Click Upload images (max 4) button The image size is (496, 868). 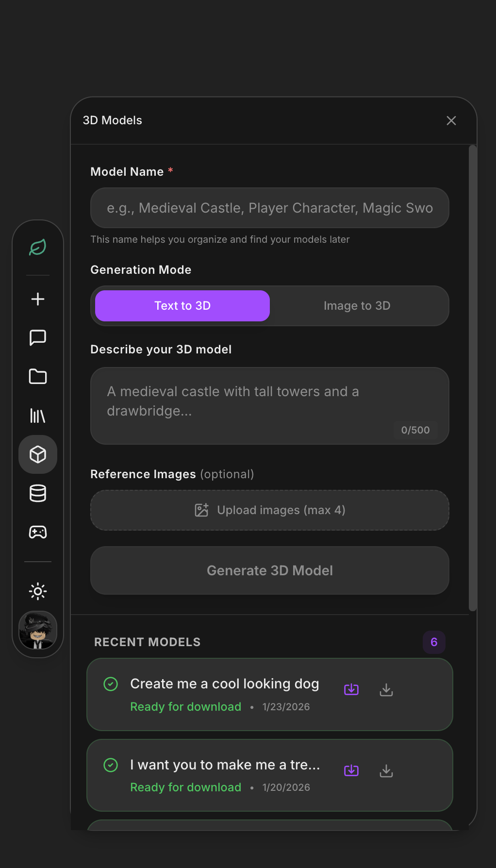click(x=270, y=510)
